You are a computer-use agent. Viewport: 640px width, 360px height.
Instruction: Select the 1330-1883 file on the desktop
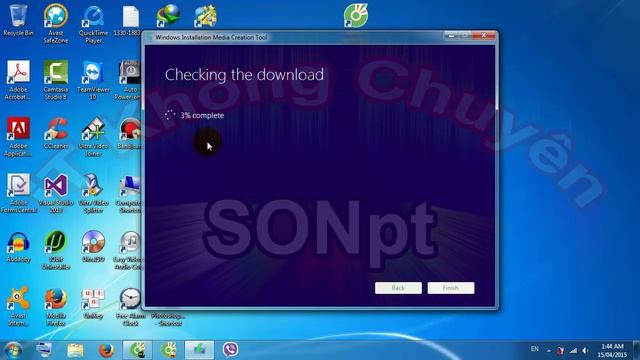pos(130,20)
